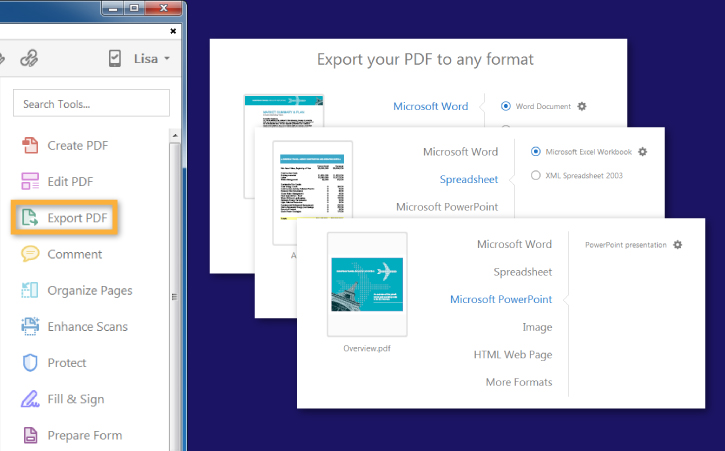Choose the Image export format

click(536, 327)
